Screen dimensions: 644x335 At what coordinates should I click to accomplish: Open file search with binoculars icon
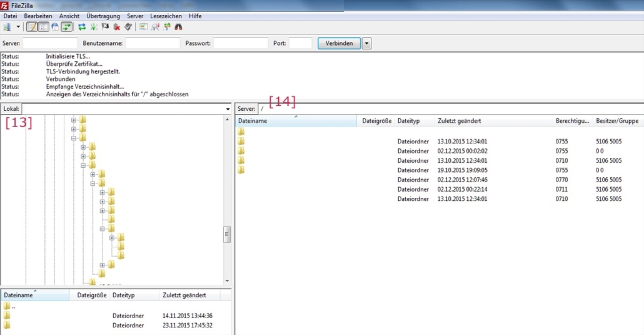pos(178,27)
